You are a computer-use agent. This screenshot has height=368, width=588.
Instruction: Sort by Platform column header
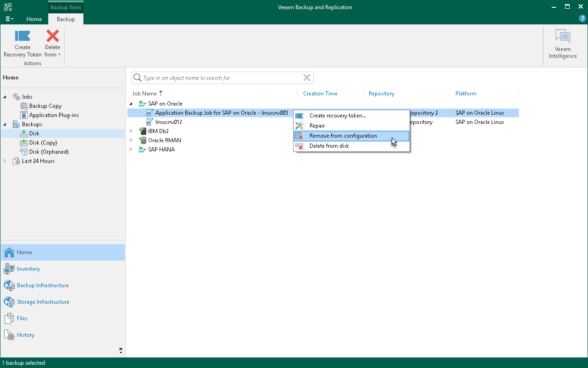coord(466,94)
